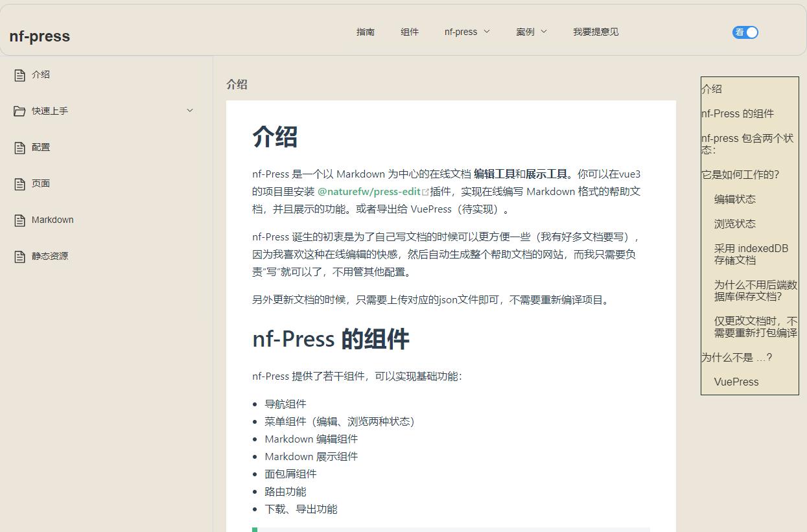Click the Markdown document icon in sidebar

(19, 220)
